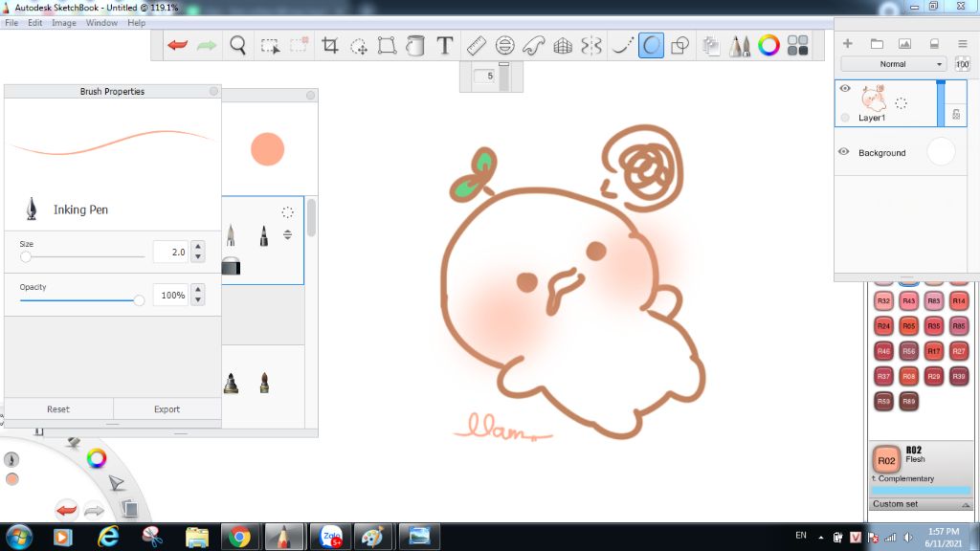Clear layer using eraser icon in layer panel

click(934, 43)
